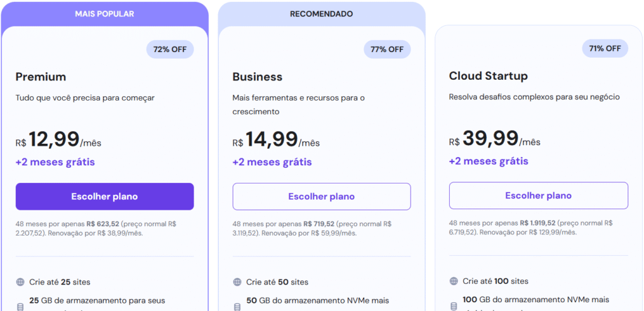
Task: Choose the Premium plan with Escolher plano
Action: point(104,197)
